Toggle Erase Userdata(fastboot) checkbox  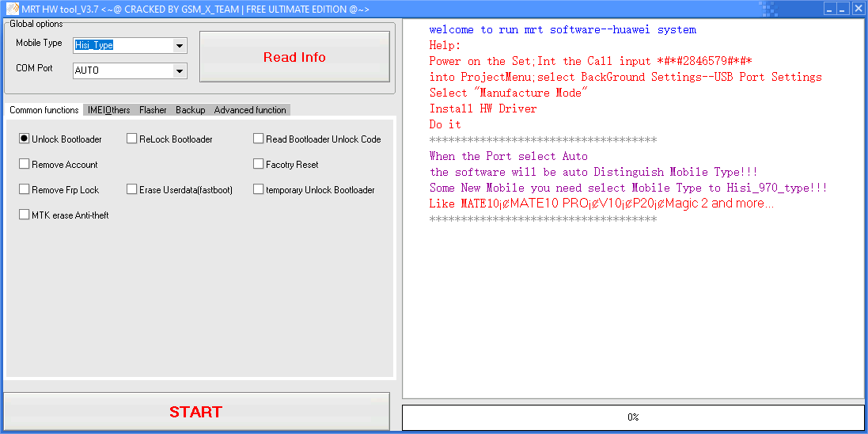132,189
